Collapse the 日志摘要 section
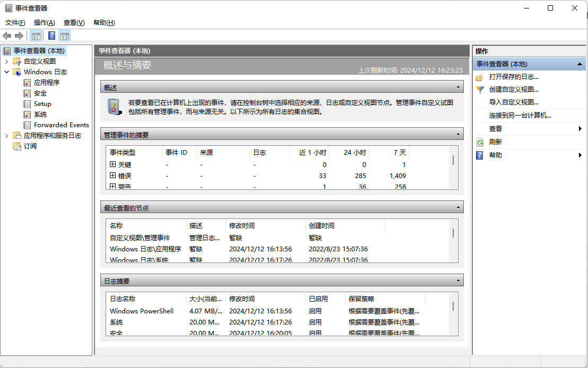The height and width of the screenshot is (368, 588). click(458, 281)
